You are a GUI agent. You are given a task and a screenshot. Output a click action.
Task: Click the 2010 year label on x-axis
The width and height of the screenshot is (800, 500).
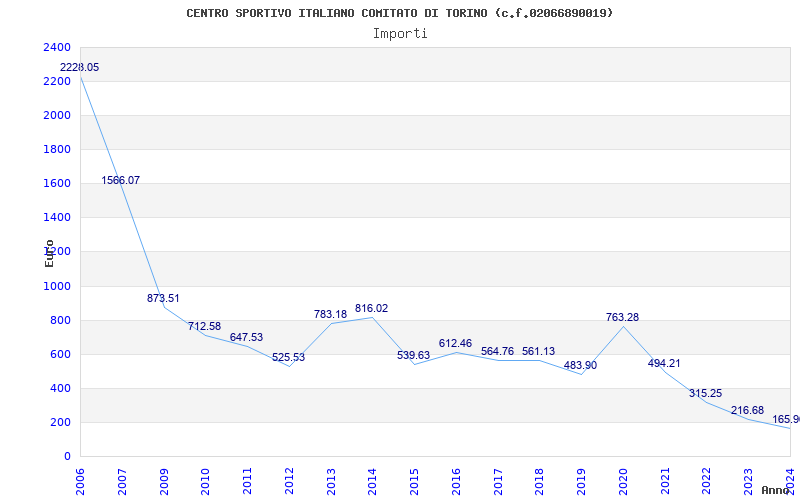(x=206, y=482)
